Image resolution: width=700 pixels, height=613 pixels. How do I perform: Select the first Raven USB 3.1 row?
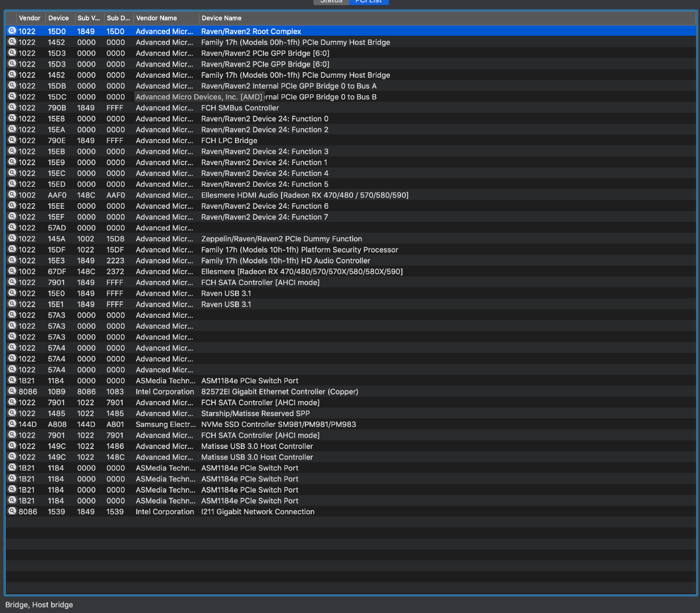point(226,293)
